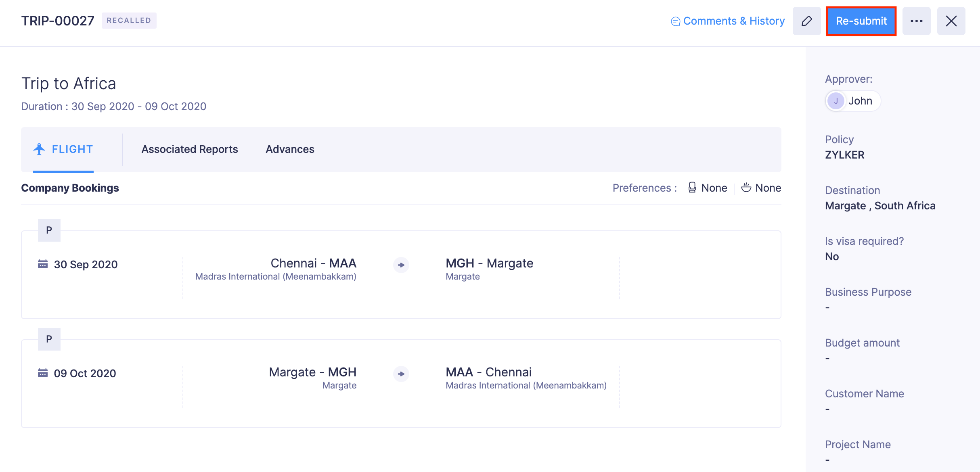Click calendar icon beside 09 Oct 2020
This screenshot has height=472, width=980.
click(43, 373)
